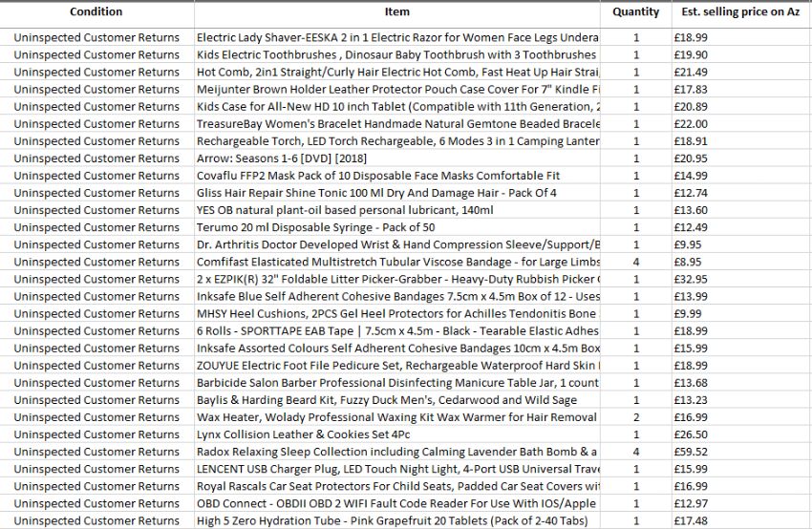Click the £9.95 price cell
This screenshot has height=529, width=812.
741,244
